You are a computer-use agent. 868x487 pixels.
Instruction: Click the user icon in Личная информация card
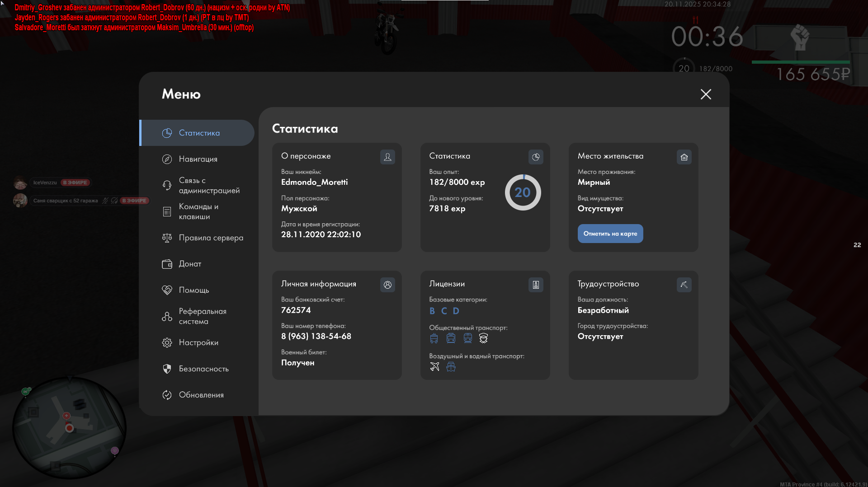pyautogui.click(x=387, y=285)
